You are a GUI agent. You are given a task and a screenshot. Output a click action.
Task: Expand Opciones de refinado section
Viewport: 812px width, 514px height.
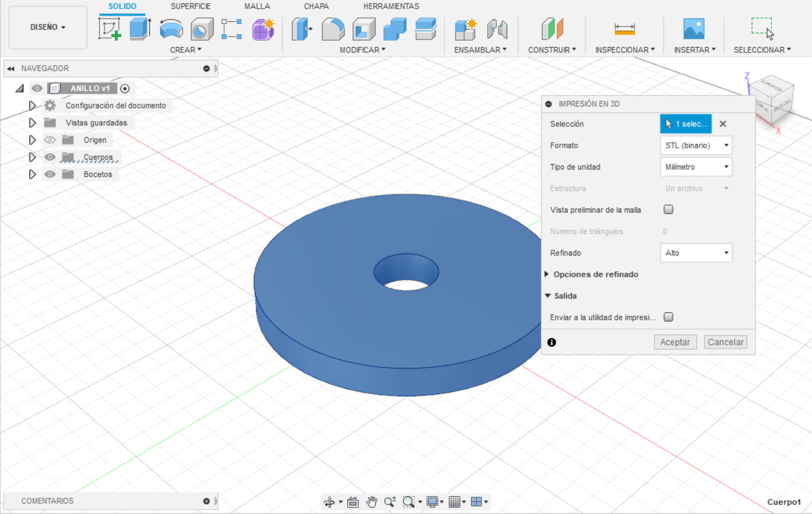(x=547, y=274)
